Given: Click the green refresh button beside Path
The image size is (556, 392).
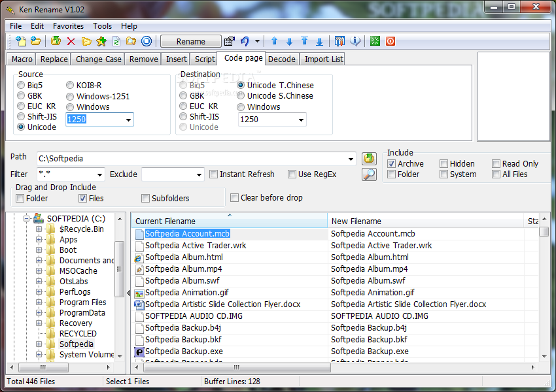Looking at the screenshot, I should [x=369, y=158].
